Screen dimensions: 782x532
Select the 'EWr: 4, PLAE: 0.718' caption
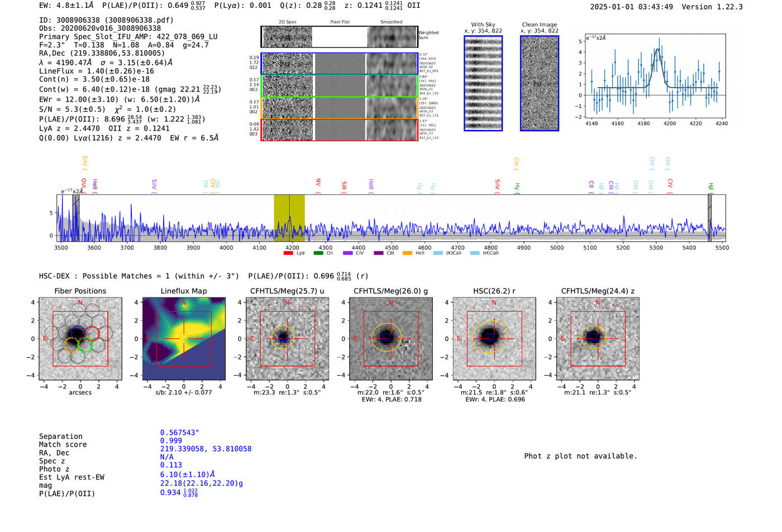pos(392,400)
